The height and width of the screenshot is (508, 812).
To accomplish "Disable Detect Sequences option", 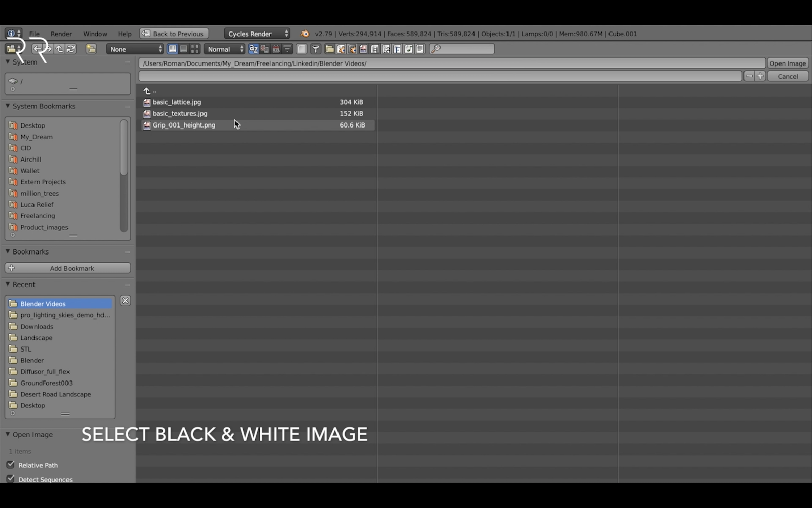I will (x=10, y=479).
